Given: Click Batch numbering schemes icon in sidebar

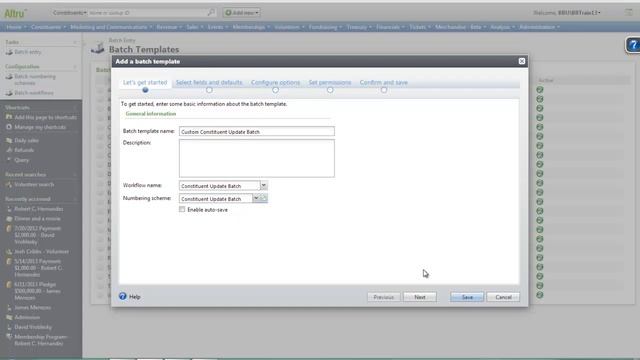Looking at the screenshot, I should tap(9, 76).
